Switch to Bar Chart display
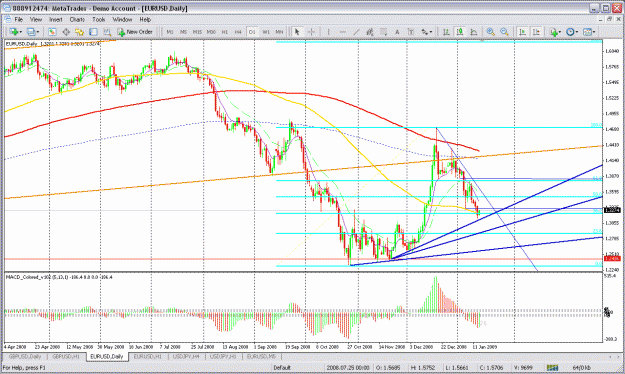625x374 pixels. point(446,32)
